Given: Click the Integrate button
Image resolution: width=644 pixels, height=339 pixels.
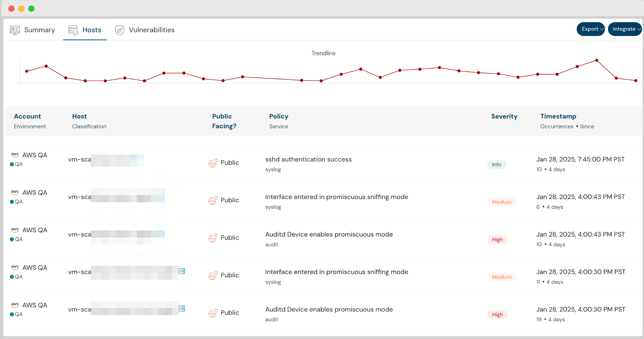Looking at the screenshot, I should point(624,29).
